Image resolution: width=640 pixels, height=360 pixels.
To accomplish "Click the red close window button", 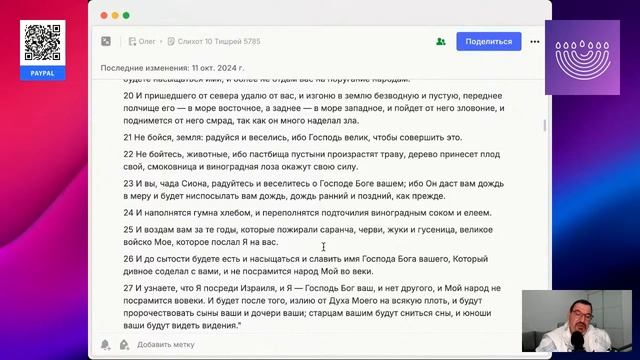I will coord(104,16).
